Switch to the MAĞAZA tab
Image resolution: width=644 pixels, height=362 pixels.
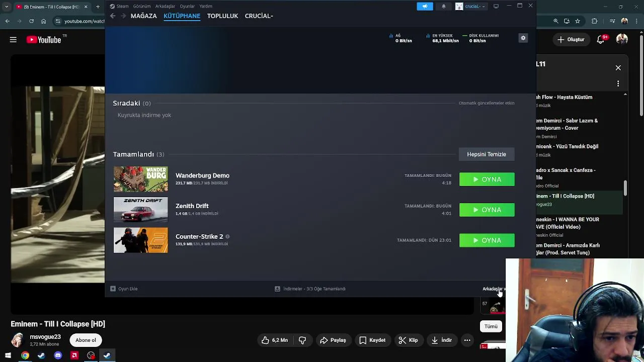[143, 16]
